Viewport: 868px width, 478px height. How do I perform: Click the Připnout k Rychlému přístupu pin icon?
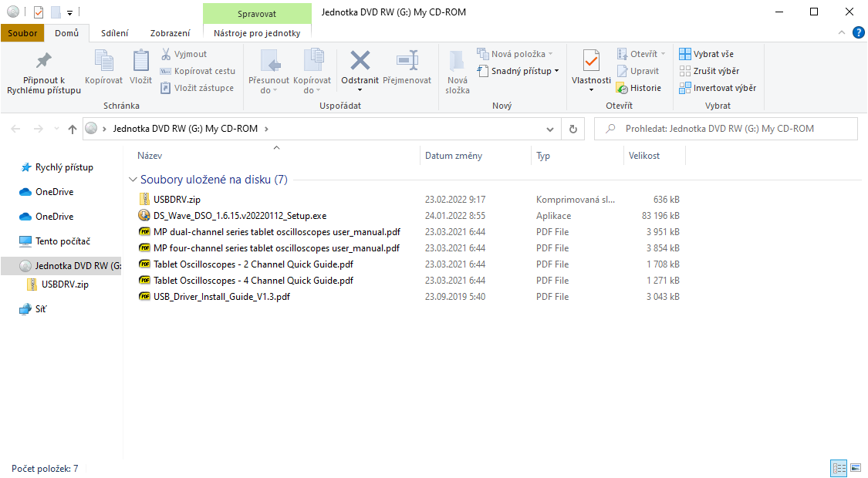pos(44,60)
